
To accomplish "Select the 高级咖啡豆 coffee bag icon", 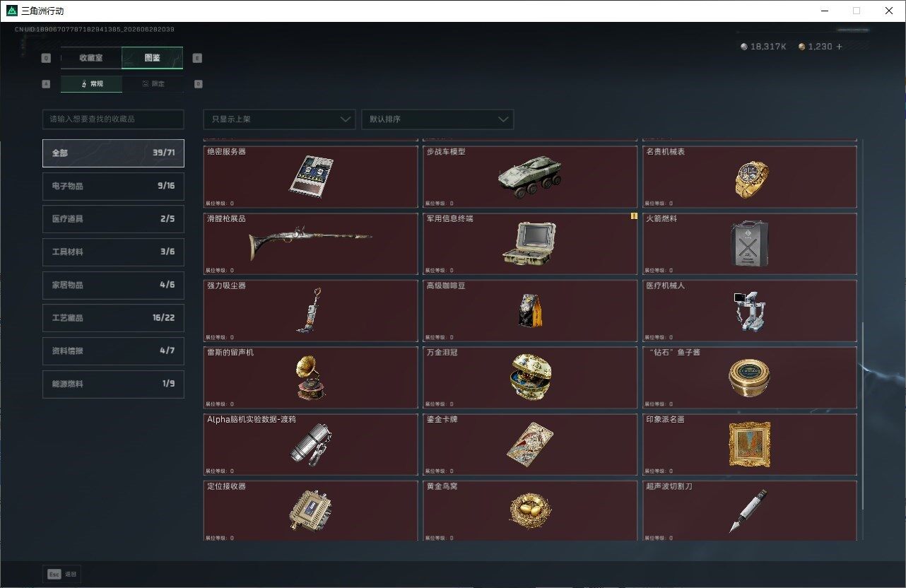I will click(x=530, y=311).
